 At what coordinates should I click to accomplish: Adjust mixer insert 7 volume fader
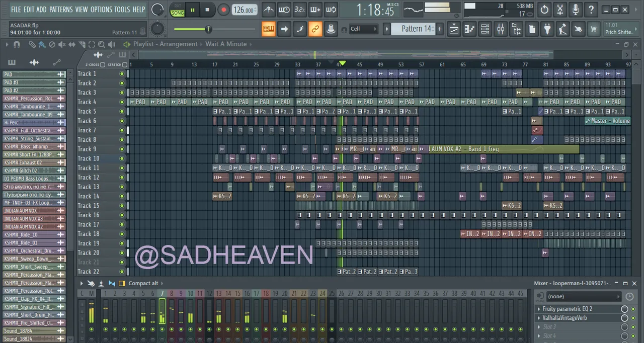click(162, 312)
